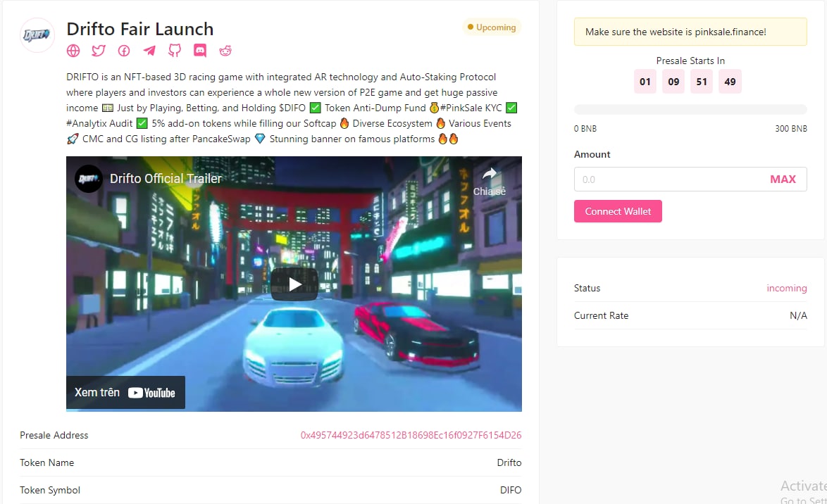
Task: Visit Drifto's Twitter page
Action: [x=98, y=50]
